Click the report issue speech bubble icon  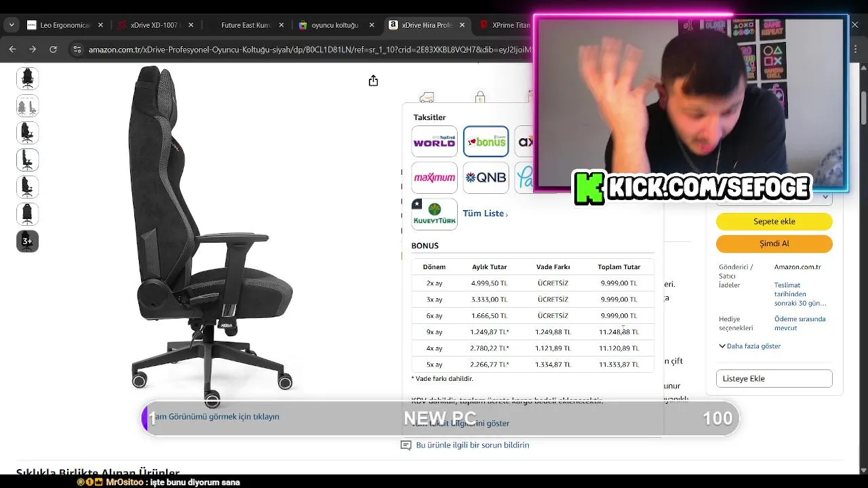(x=406, y=445)
